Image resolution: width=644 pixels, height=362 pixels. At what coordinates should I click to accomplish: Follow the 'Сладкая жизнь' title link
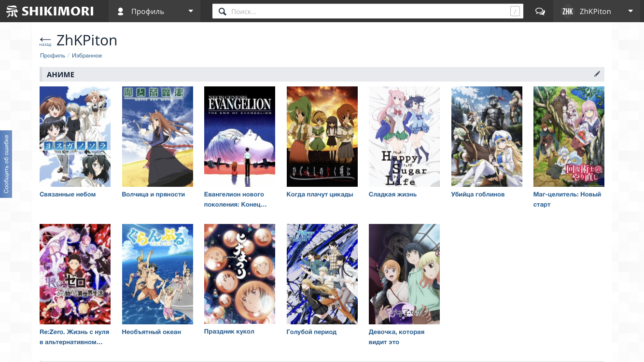(x=392, y=195)
